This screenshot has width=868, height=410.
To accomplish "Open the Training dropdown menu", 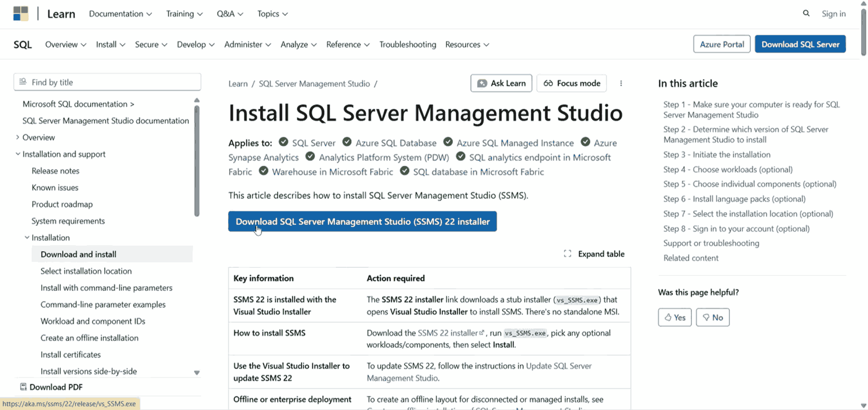I will click(184, 14).
